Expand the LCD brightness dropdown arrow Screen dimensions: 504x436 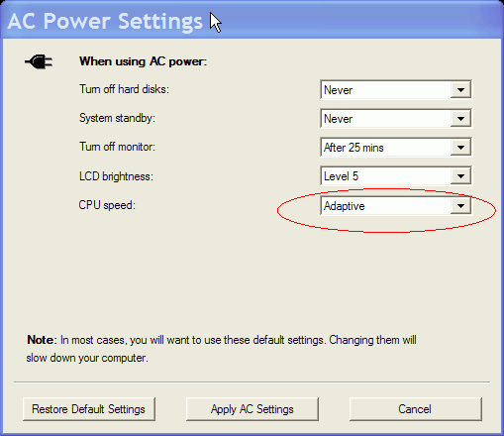pyautogui.click(x=460, y=176)
